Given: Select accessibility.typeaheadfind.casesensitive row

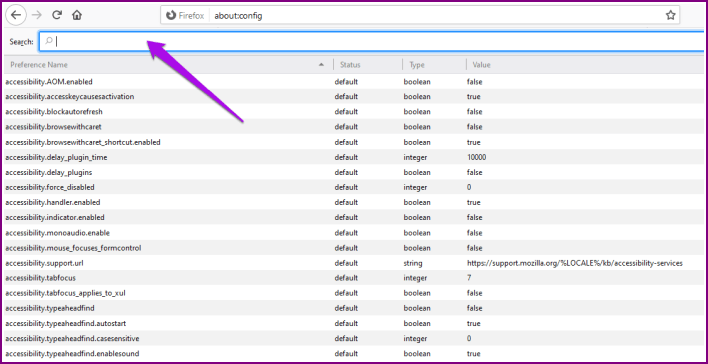Looking at the screenshot, I should point(354,338).
